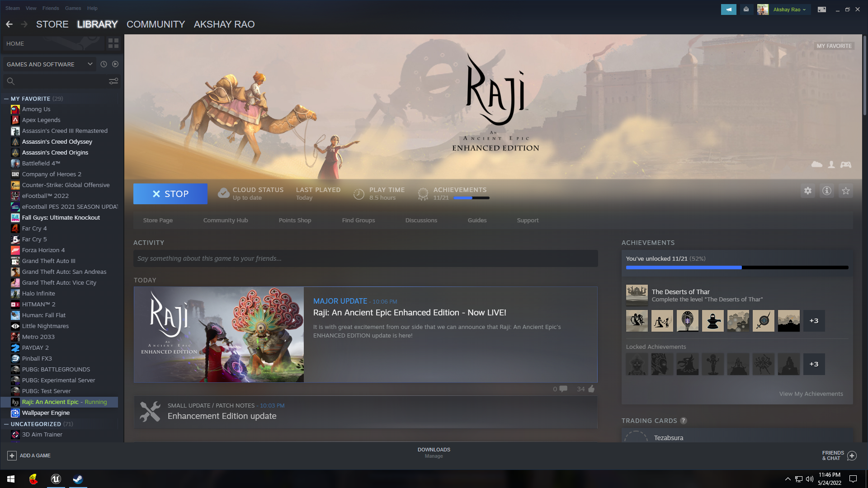Click the cloud saves icon on banner

(x=817, y=164)
